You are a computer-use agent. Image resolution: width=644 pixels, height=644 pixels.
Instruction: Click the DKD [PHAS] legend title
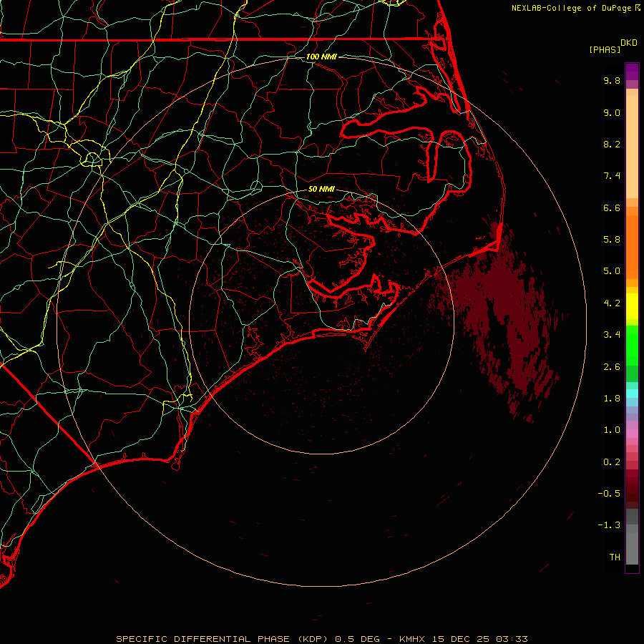point(613,46)
